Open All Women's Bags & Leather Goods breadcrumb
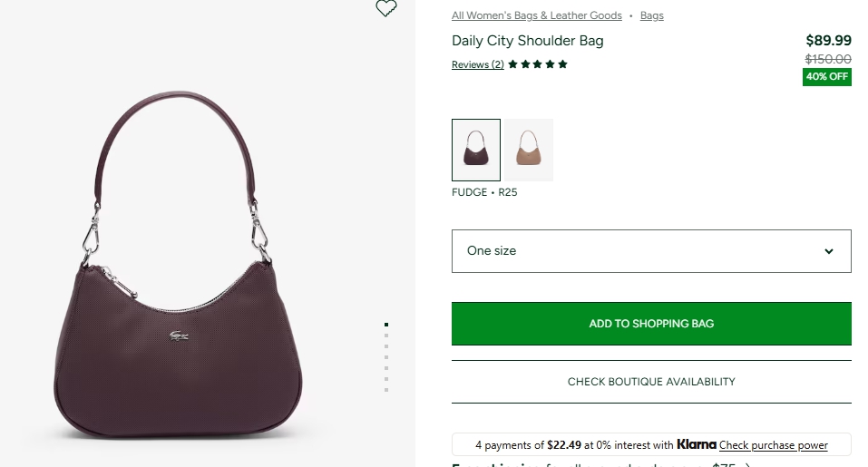Viewport: 868px width, 467px height. (x=537, y=15)
